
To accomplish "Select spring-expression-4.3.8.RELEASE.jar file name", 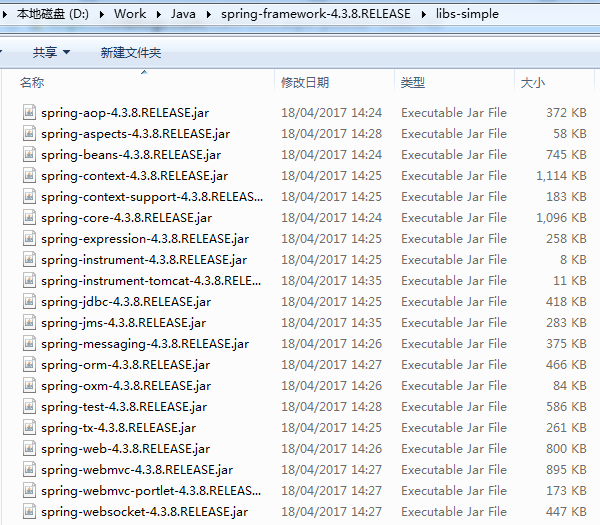I will click(145, 239).
